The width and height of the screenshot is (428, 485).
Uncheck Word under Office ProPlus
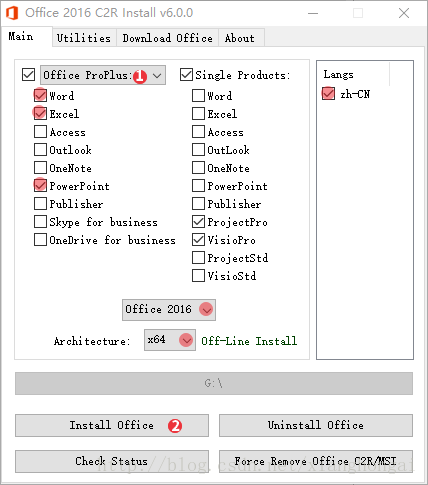tap(40, 96)
